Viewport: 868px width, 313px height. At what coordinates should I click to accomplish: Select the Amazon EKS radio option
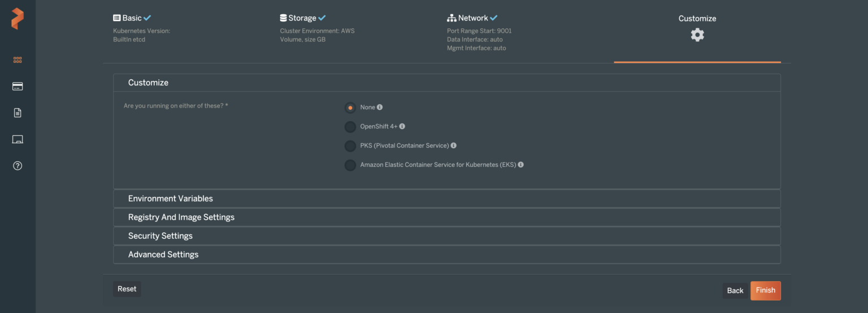pyautogui.click(x=350, y=165)
